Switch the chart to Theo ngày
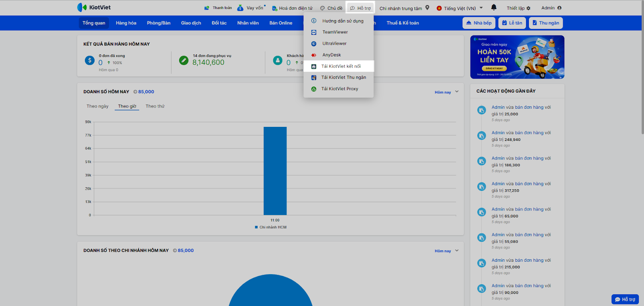The width and height of the screenshot is (644, 306). (x=97, y=106)
